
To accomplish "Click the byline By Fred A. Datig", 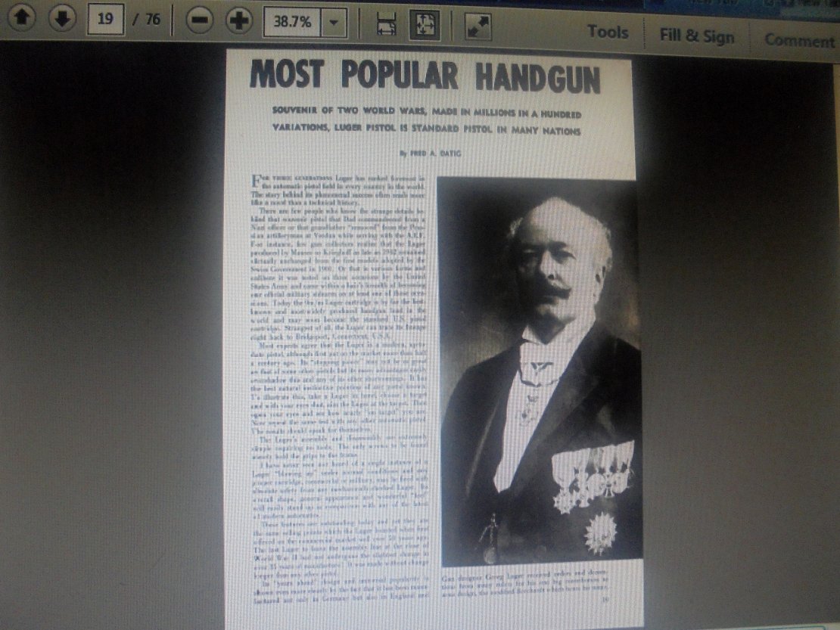I will coord(430,153).
